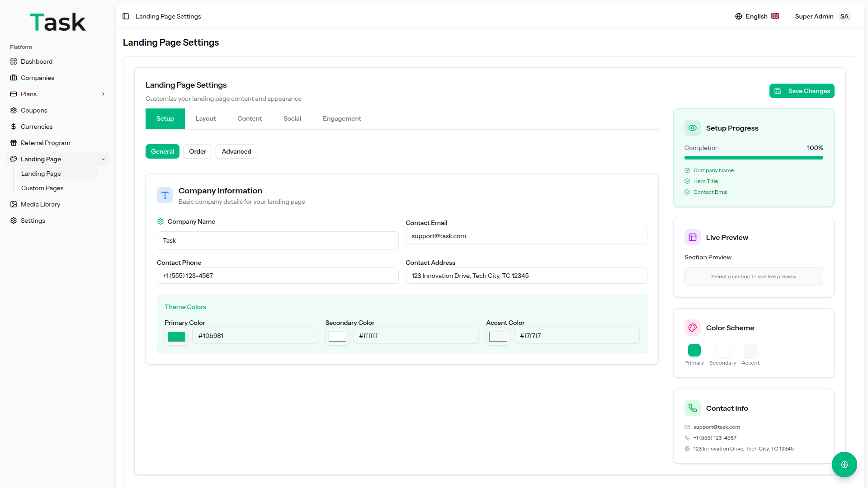Click the Currencies dollar icon
The image size is (868, 488).
14,127
